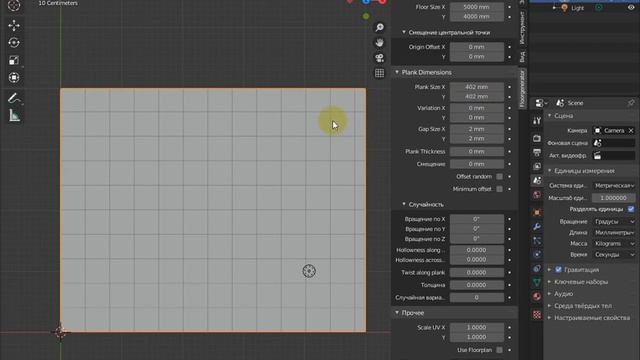This screenshot has height=360, width=640.
Task: Adjust the Hollowness along slider
Action: pyautogui.click(x=476, y=250)
